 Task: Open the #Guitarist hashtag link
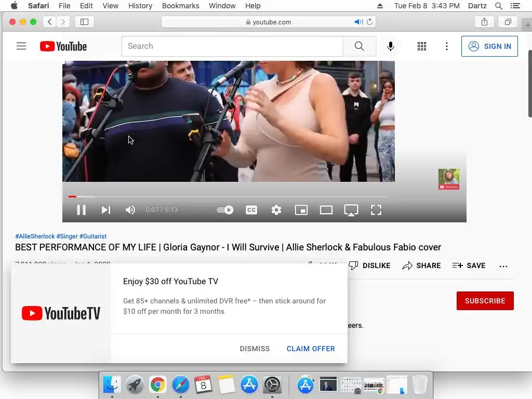[93, 236]
